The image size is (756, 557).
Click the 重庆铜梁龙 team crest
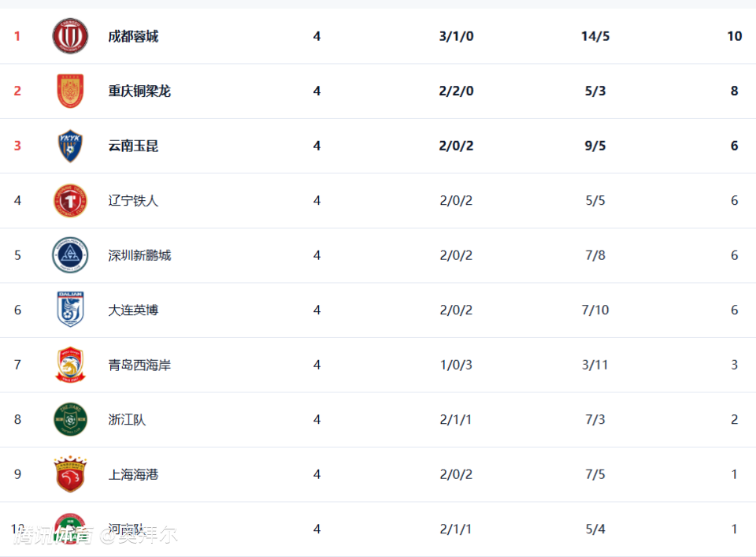[70, 91]
